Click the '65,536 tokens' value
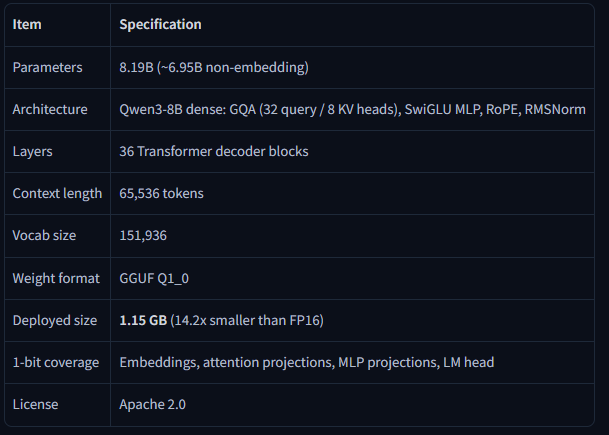This screenshot has width=609, height=435. (161, 193)
